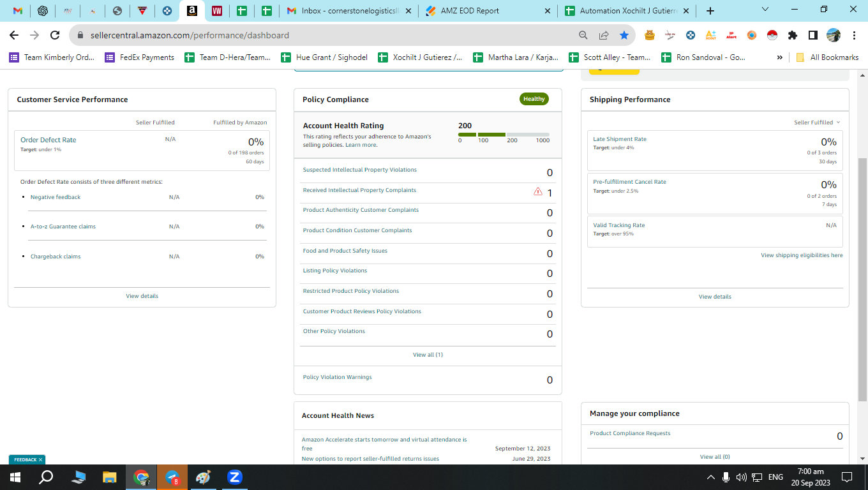868x490 pixels.
Task: View details under Shipping Performance
Action: click(715, 297)
